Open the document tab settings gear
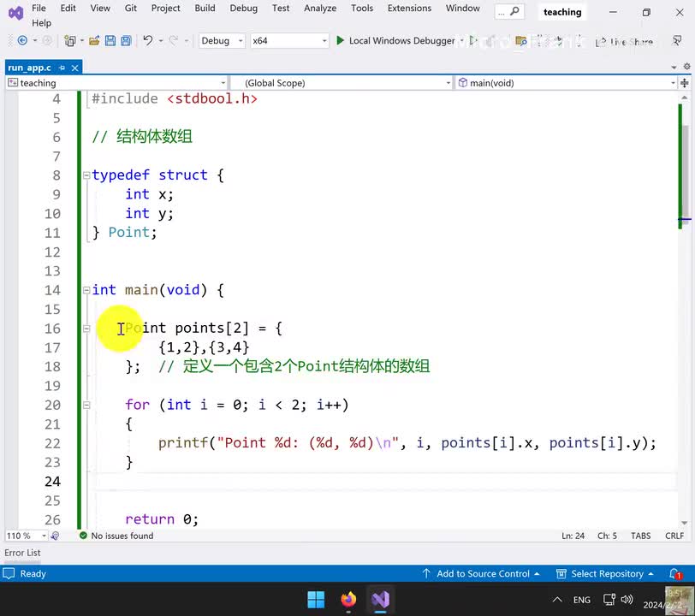695x616 pixels. coord(686,67)
